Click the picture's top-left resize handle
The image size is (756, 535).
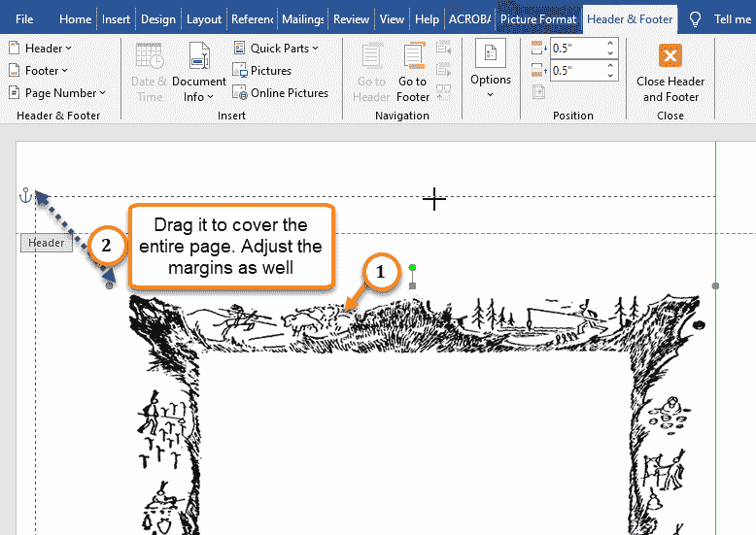tap(110, 285)
